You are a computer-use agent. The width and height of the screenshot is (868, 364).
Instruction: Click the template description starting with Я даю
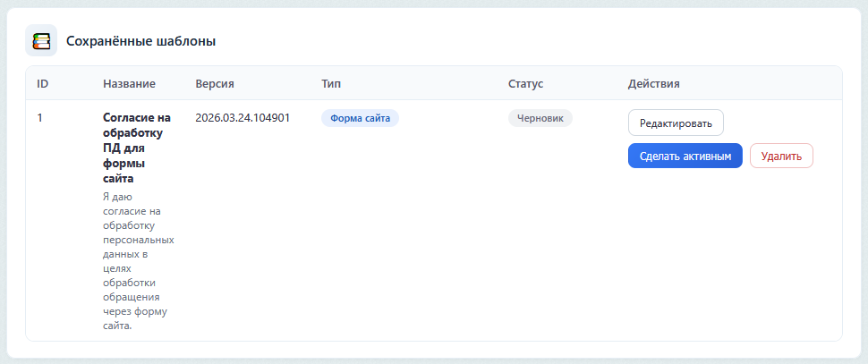coord(137,260)
